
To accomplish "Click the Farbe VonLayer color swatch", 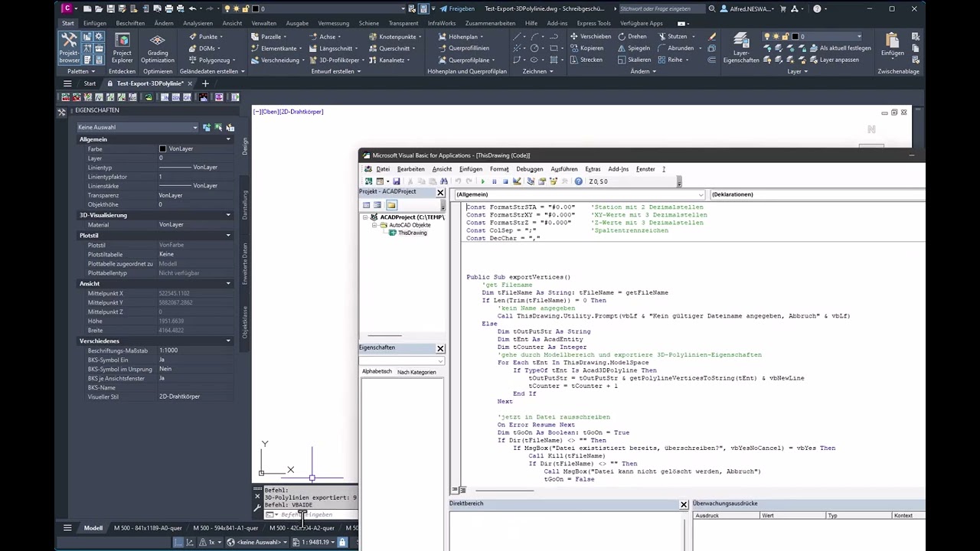I will click(x=162, y=148).
